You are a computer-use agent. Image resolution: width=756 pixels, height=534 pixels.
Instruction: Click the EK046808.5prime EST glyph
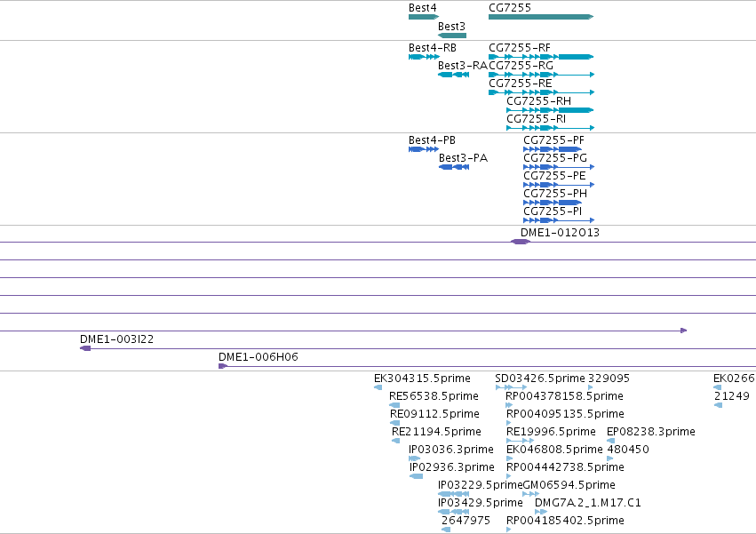click(510, 458)
